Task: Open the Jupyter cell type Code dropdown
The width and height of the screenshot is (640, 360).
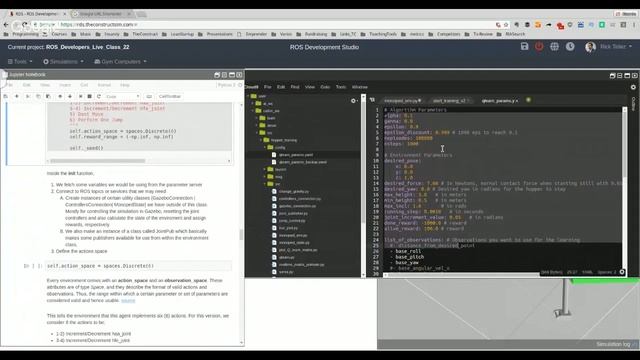Action: click(x=122, y=96)
